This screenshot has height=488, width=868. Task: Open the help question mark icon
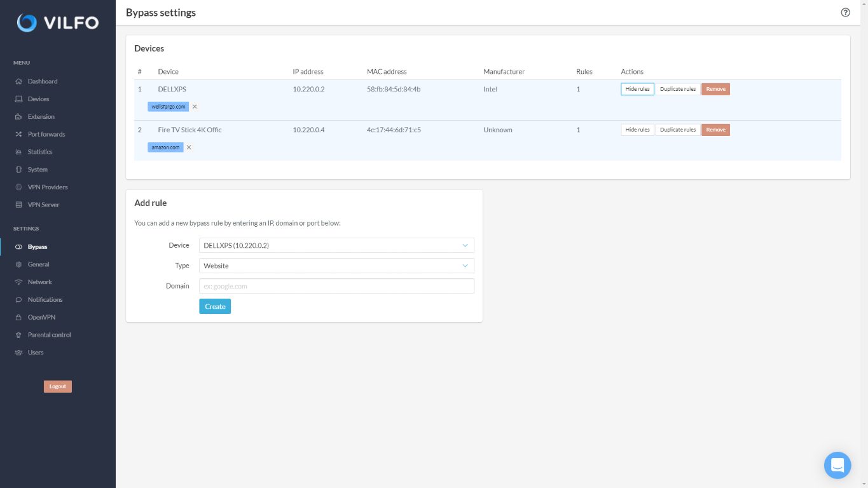(x=845, y=12)
